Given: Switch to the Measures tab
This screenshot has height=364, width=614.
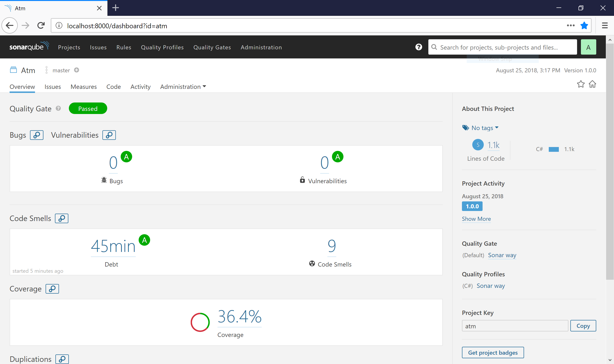Looking at the screenshot, I should pos(83,87).
